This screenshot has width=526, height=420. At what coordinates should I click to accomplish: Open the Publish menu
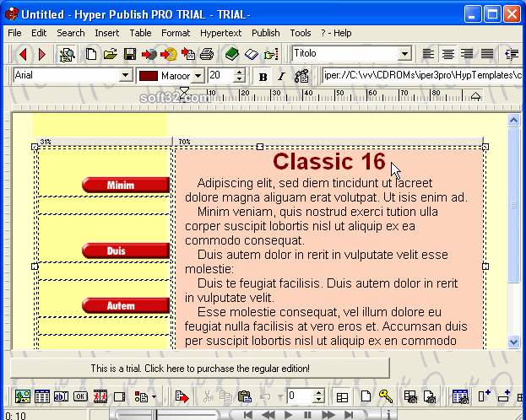(266, 33)
